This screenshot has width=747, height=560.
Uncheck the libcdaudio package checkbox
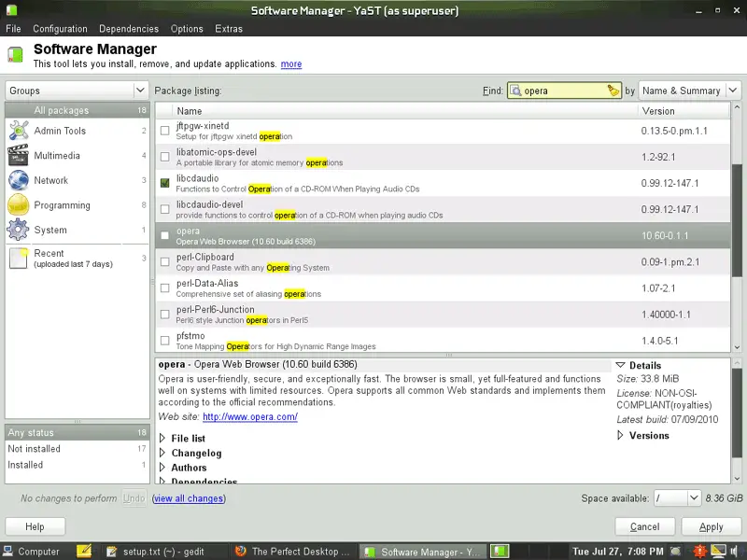pos(165,183)
